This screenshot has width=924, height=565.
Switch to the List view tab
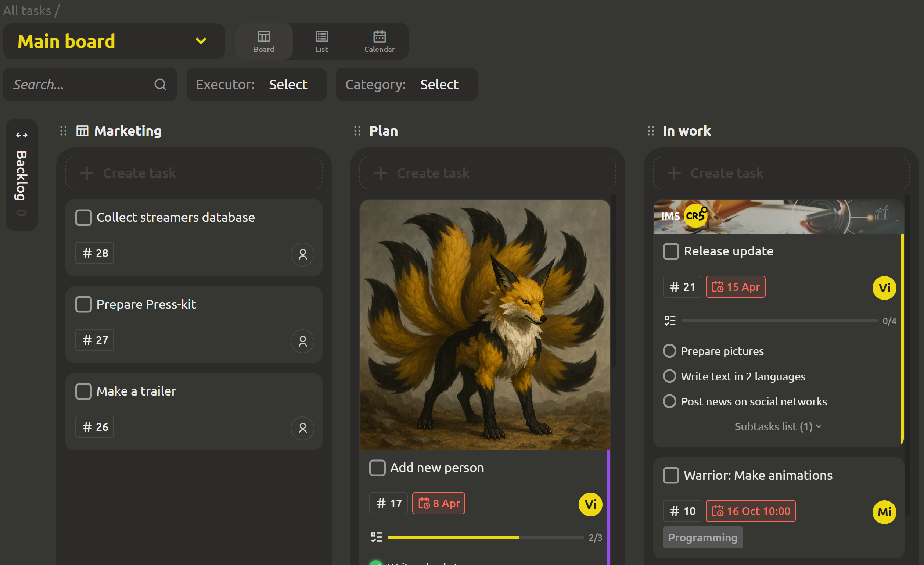click(x=321, y=41)
